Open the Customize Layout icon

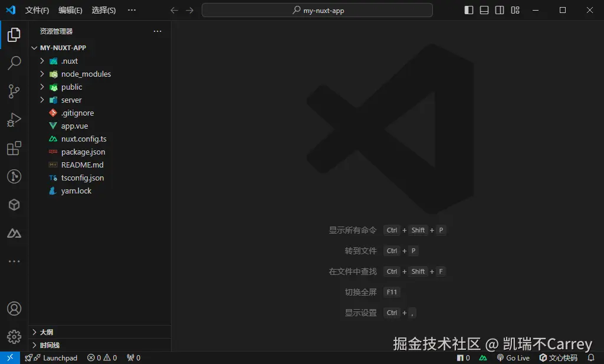tap(515, 11)
